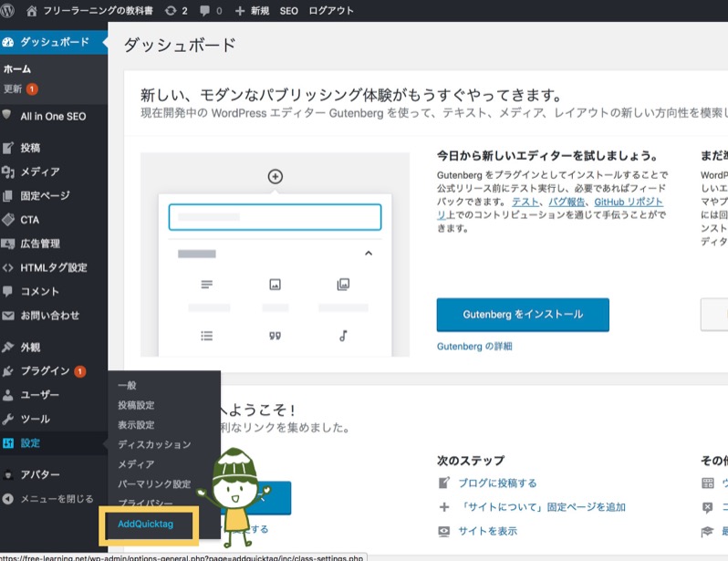This screenshot has height=561, width=728.
Task: Collapse the block section chevron in preview
Action: point(369,253)
